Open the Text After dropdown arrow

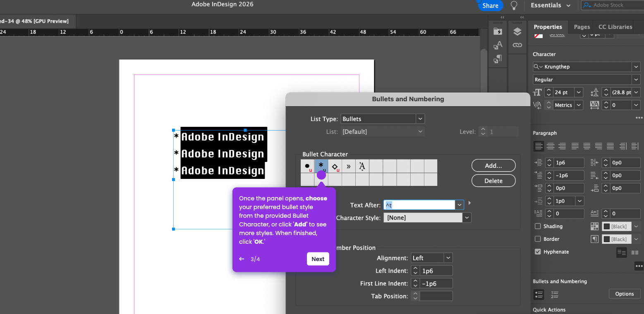(460, 205)
